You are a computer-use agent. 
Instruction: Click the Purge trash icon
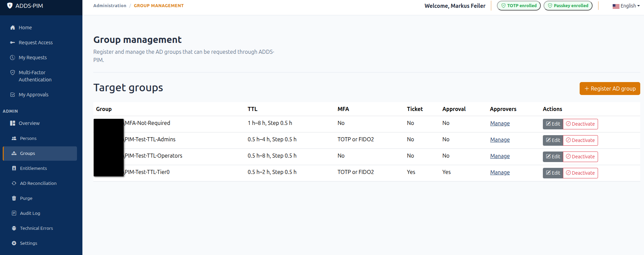click(14, 198)
